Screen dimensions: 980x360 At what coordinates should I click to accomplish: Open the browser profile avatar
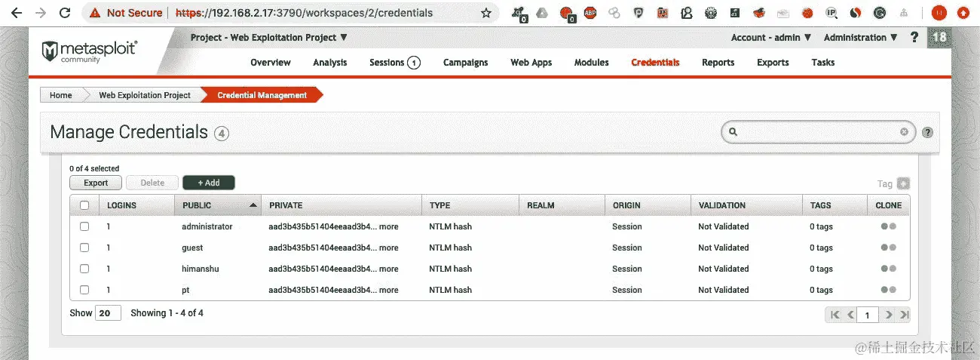click(x=939, y=13)
